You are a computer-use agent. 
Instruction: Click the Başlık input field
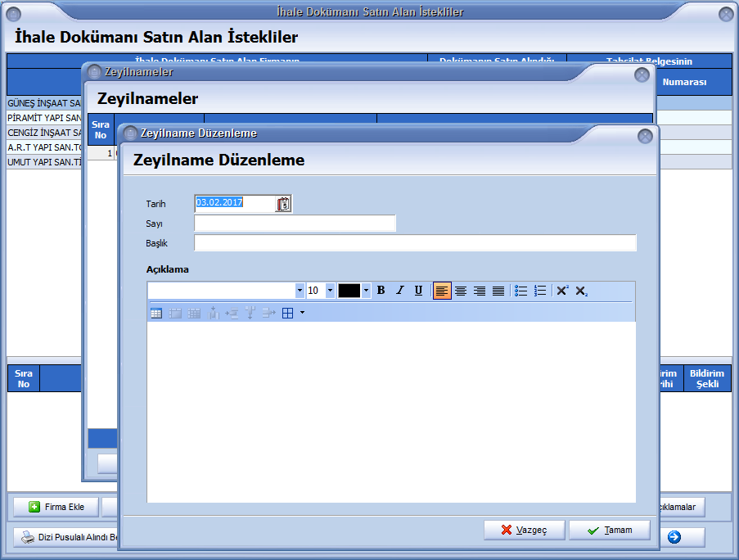point(414,243)
